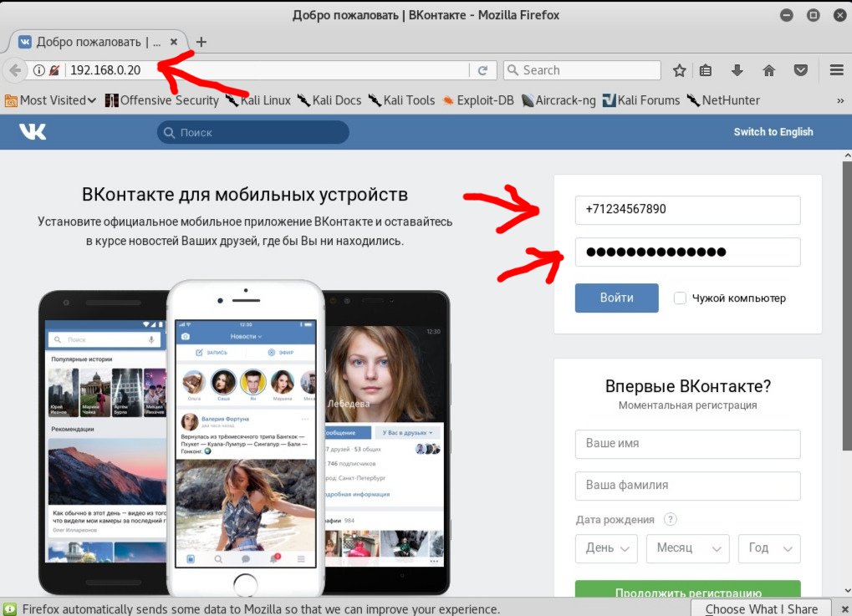The height and width of the screenshot is (616, 852).
Task: Open the Exploit-DB bookmark
Action: pos(478,100)
